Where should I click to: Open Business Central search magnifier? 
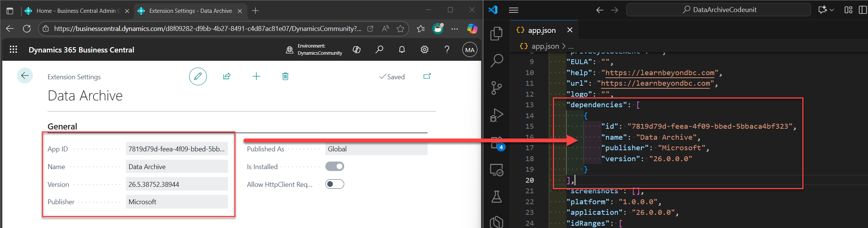379,49
